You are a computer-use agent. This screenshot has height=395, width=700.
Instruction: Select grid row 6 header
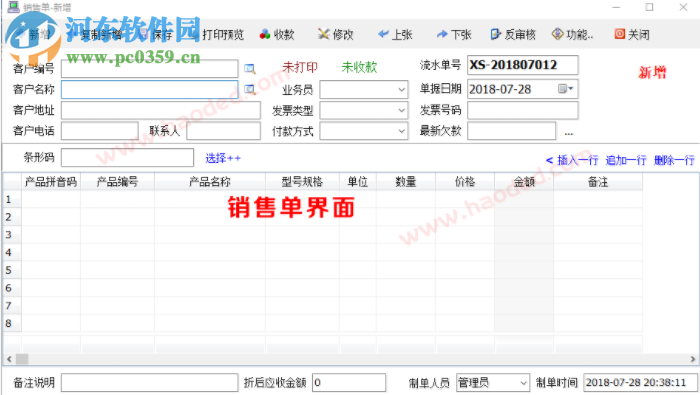[x=12, y=288]
